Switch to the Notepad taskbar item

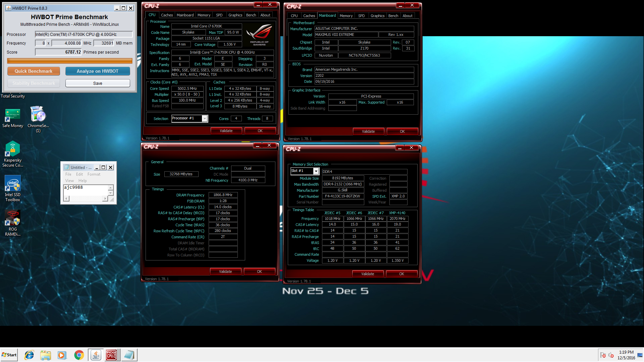tap(129, 355)
